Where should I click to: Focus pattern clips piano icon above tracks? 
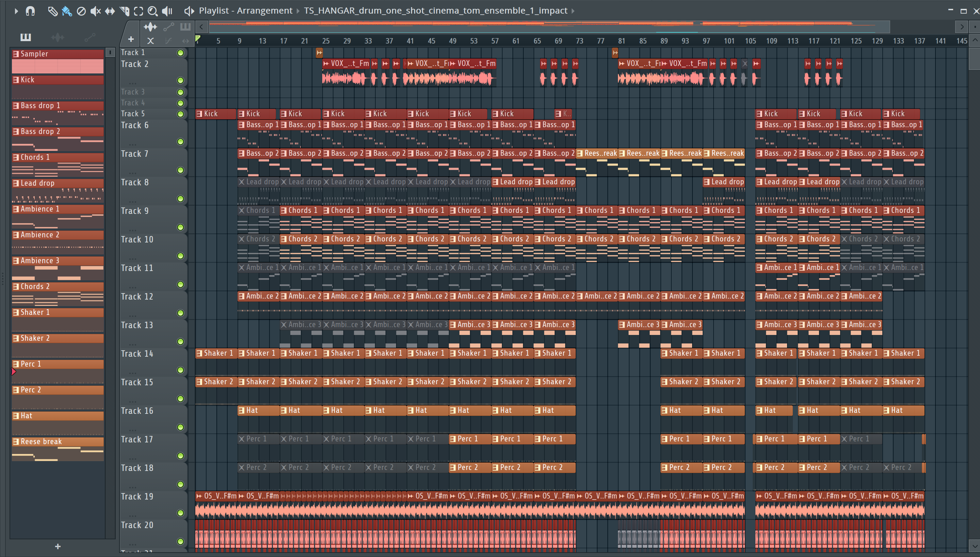pos(185,27)
